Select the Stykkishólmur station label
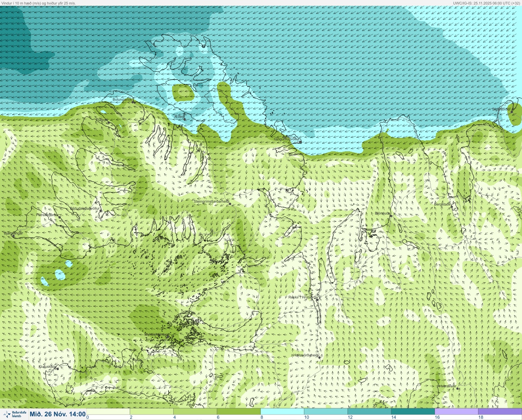This screenshot has width=522, height=420. (156, 334)
